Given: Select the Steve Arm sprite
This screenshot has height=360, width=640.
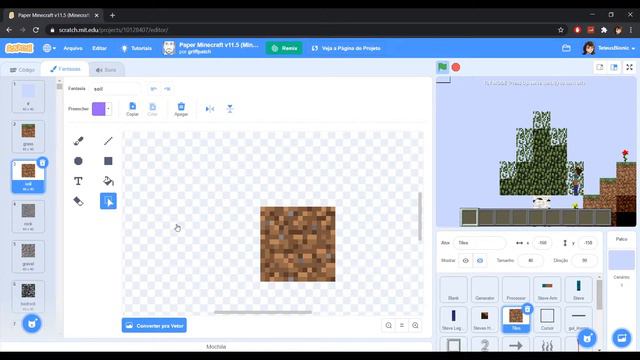Looking at the screenshot, I should 547,289.
